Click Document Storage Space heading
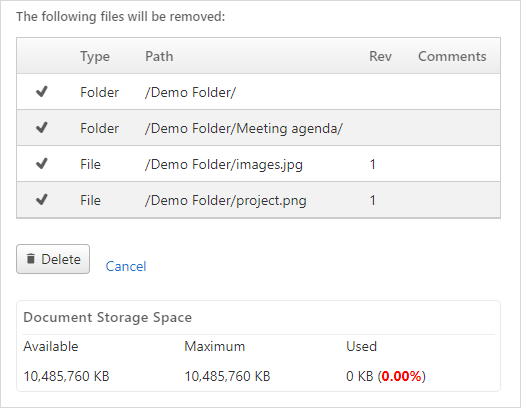This screenshot has height=408, width=521. click(108, 317)
